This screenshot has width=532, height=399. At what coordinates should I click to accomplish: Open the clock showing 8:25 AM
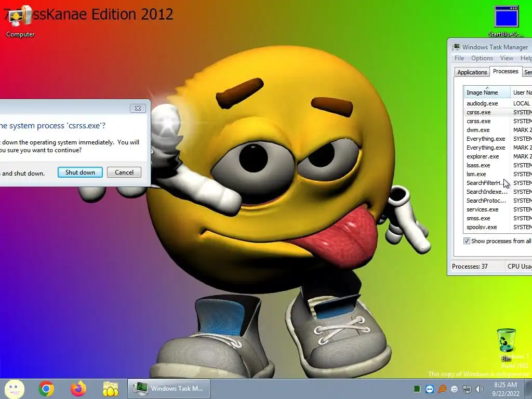point(506,389)
